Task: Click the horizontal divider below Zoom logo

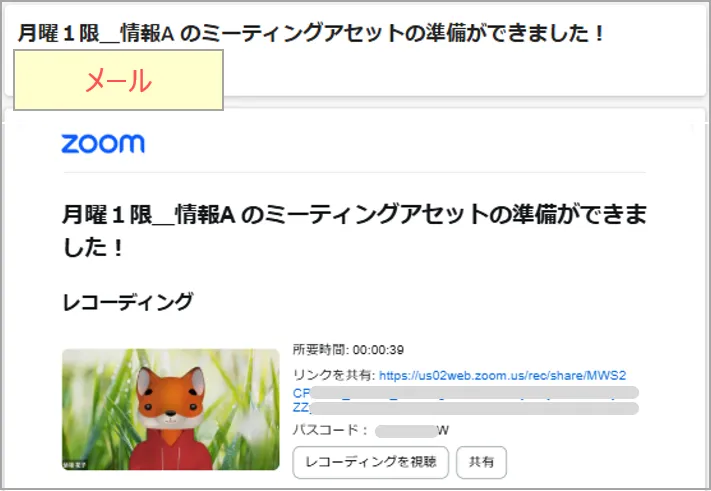Action: pyautogui.click(x=354, y=173)
